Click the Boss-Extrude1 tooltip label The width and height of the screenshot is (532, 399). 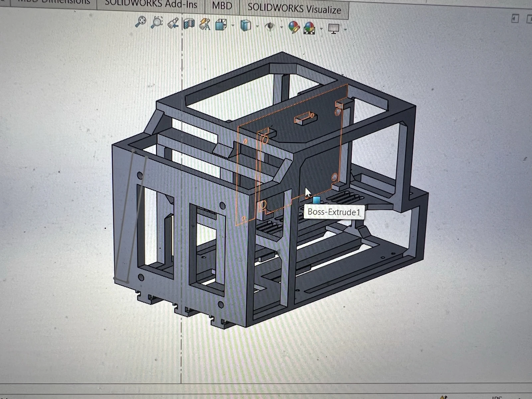coord(334,212)
